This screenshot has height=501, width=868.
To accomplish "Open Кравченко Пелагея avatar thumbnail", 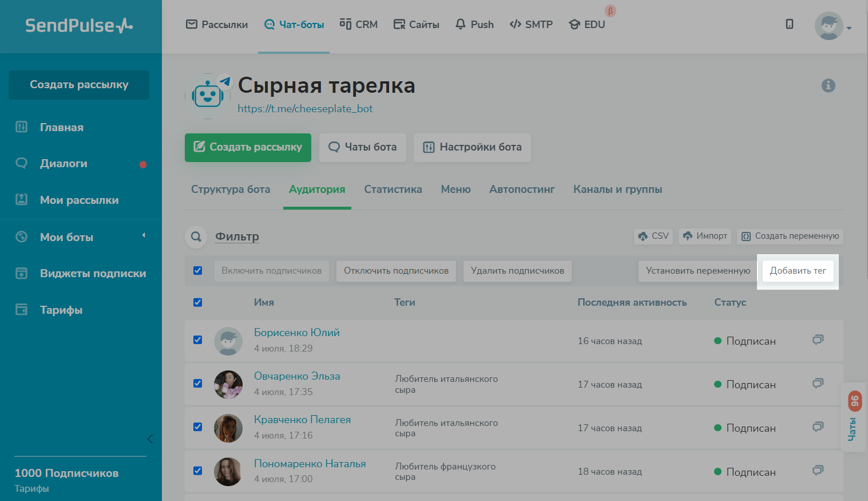I will pos(228,428).
